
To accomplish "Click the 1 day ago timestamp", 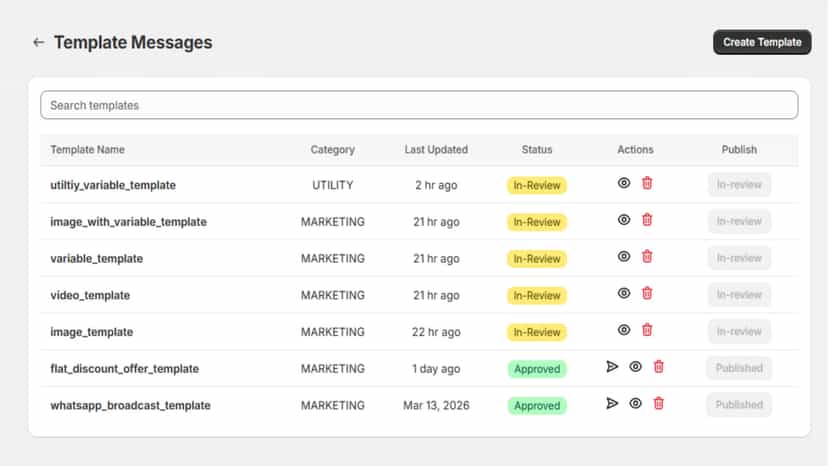I will click(436, 369).
